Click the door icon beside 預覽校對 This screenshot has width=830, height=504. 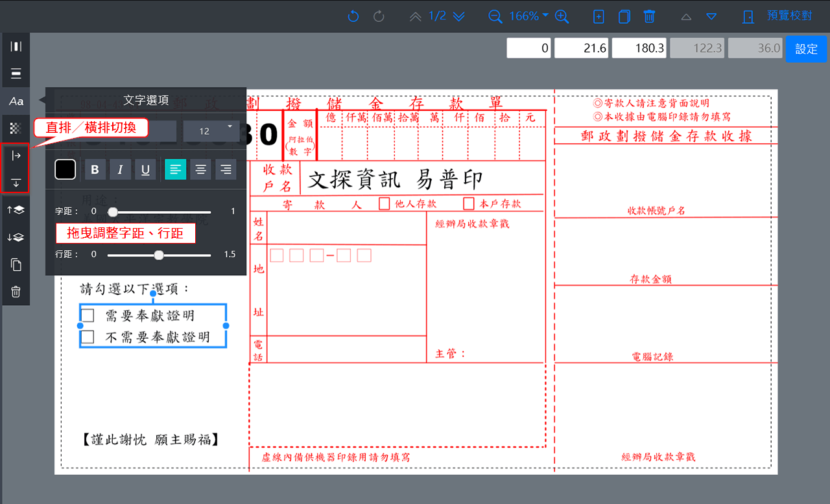click(748, 17)
